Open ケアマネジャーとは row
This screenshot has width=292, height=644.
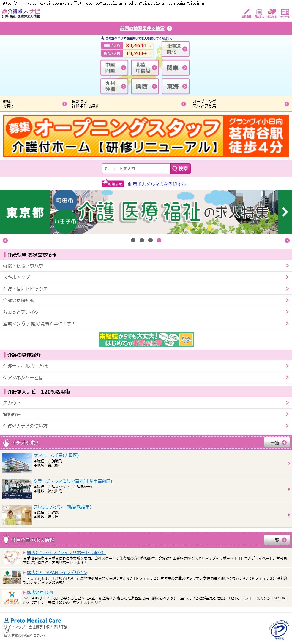146,378
